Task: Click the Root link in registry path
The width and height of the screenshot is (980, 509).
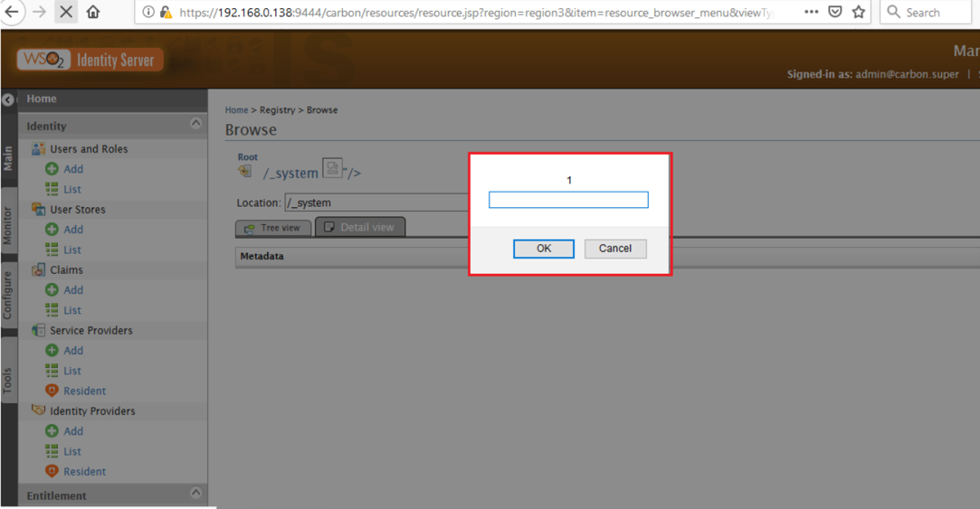Action: pos(248,157)
